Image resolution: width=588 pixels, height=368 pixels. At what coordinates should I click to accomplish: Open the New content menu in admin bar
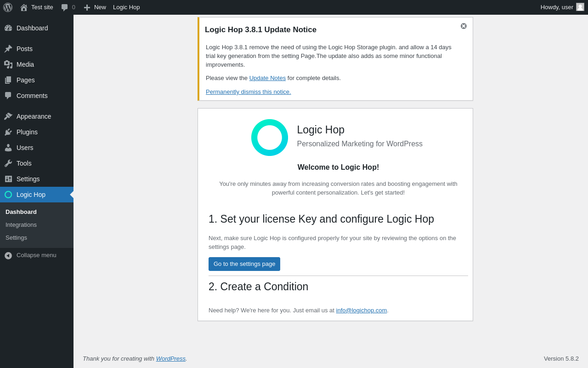coord(95,7)
